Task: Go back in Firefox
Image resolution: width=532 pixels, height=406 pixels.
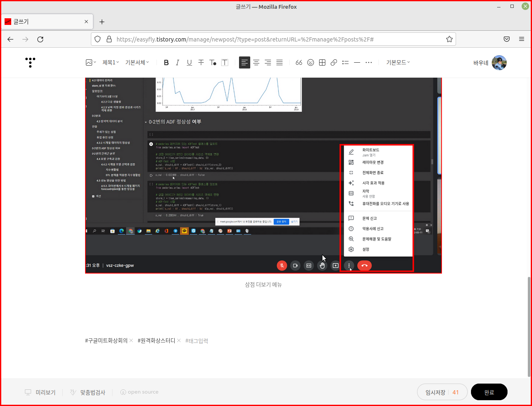Action: click(x=10, y=39)
